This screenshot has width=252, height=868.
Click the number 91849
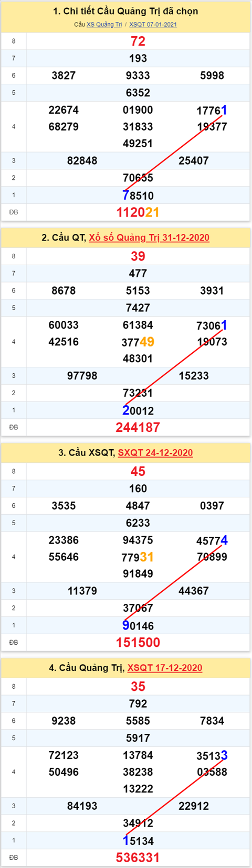click(138, 573)
